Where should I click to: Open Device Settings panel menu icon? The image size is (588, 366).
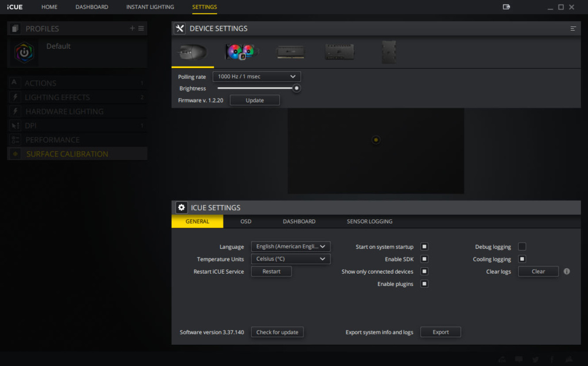(573, 28)
